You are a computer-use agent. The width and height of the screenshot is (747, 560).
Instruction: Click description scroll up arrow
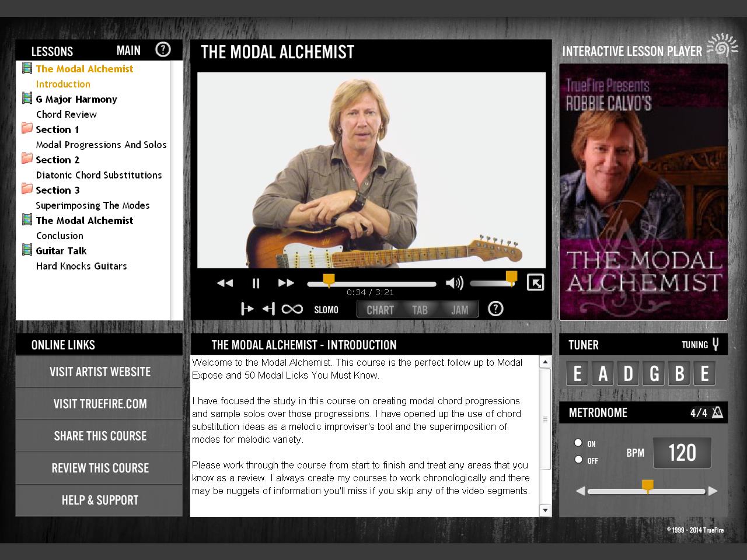coord(545,362)
